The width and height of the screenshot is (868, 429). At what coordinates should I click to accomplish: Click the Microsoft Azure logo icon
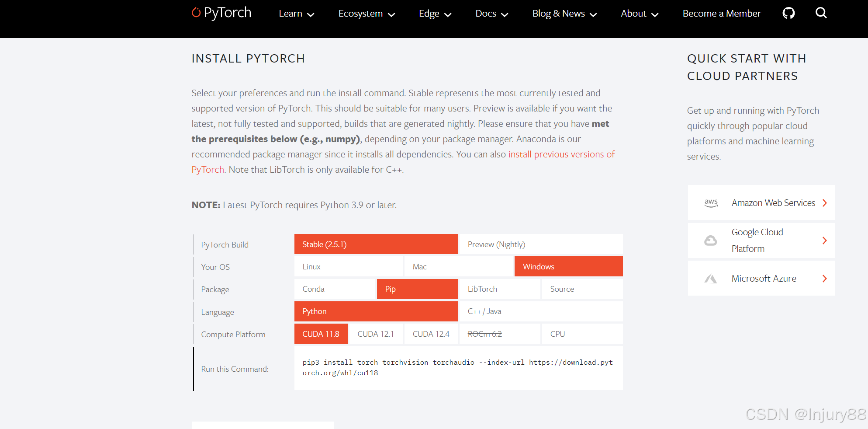click(x=711, y=279)
